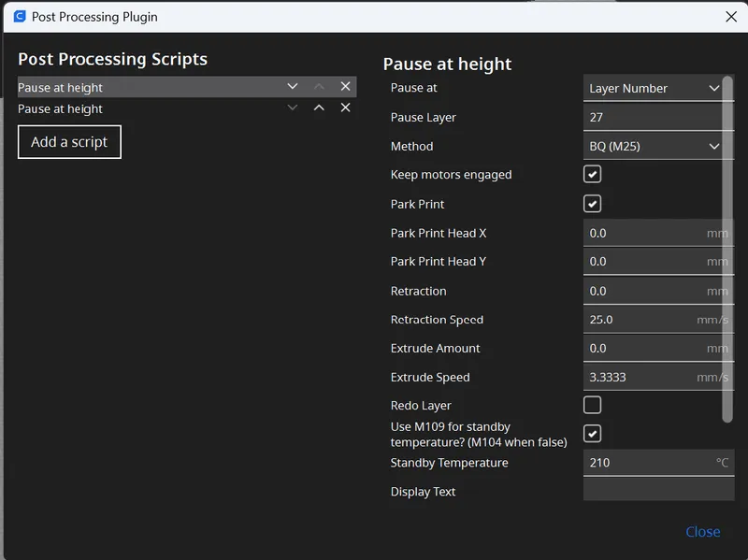Toggle Keep motors engaged checkbox

coord(592,174)
